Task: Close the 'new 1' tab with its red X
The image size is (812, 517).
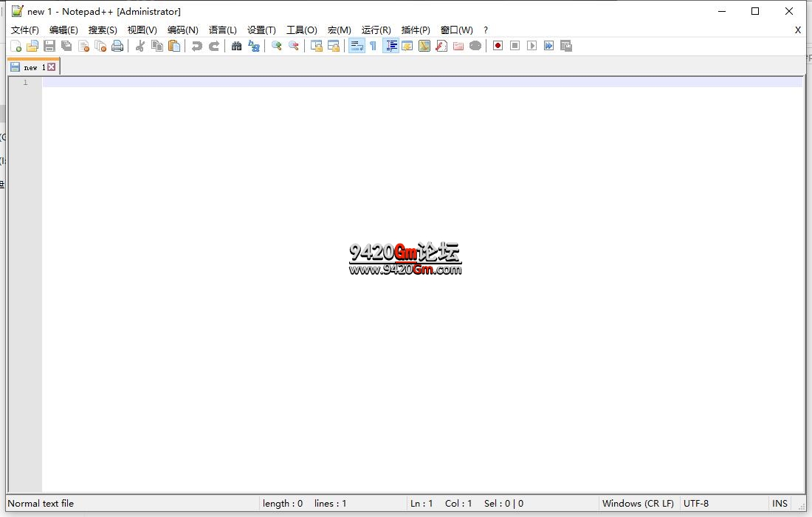Action: pos(51,66)
